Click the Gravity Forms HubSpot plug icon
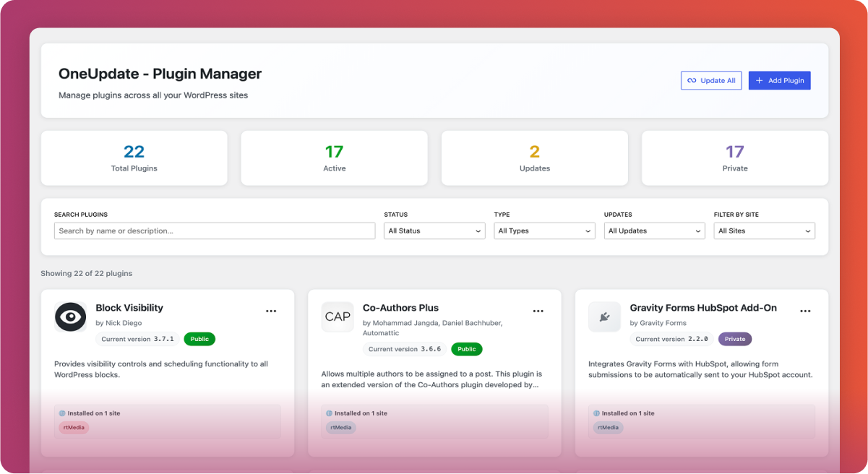The height and width of the screenshot is (474, 868). tap(604, 316)
